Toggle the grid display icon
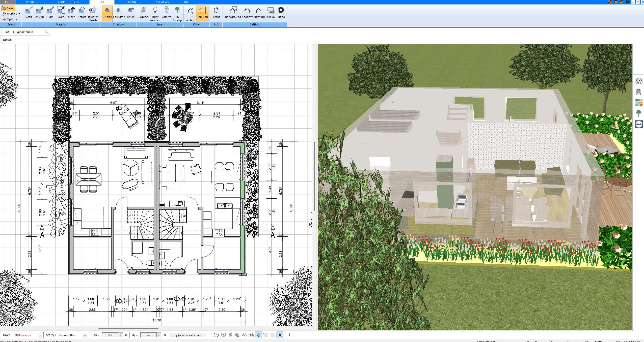644x342 pixels. click(x=273, y=335)
